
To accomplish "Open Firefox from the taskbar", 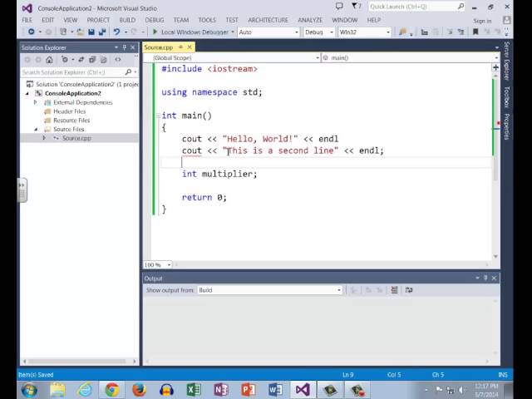I will tap(139, 390).
